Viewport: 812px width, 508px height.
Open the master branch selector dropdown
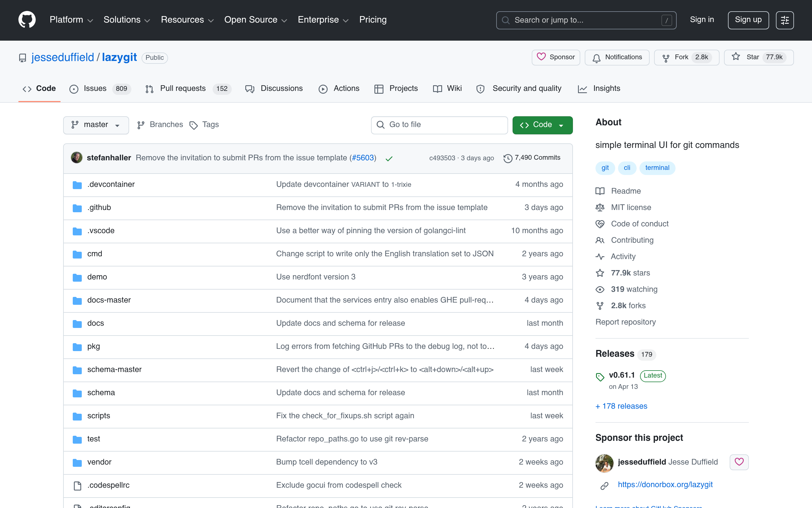96,125
